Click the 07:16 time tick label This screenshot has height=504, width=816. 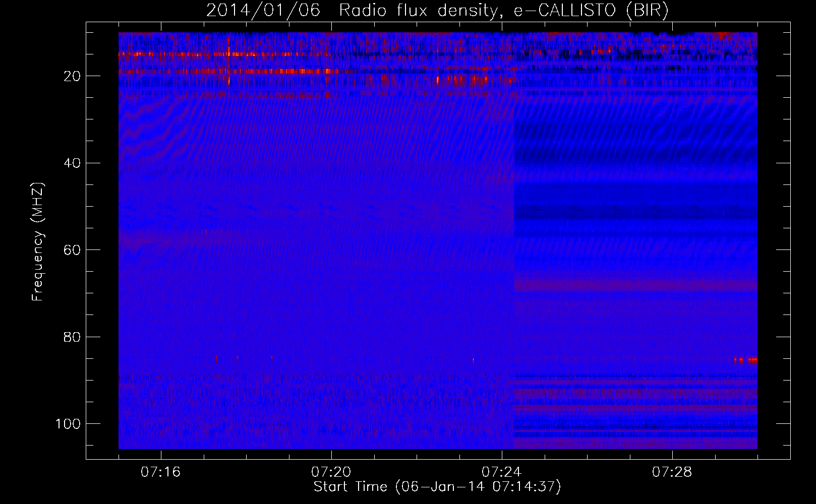tap(160, 472)
